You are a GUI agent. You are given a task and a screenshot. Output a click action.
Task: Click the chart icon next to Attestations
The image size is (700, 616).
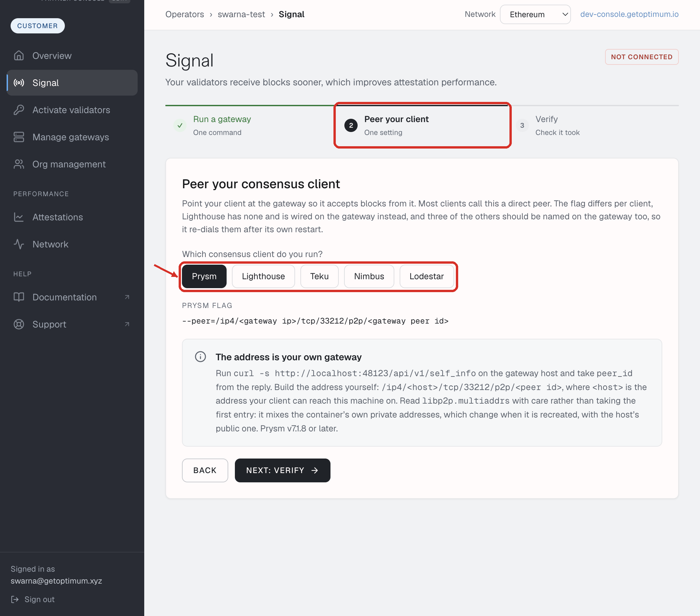coord(19,217)
